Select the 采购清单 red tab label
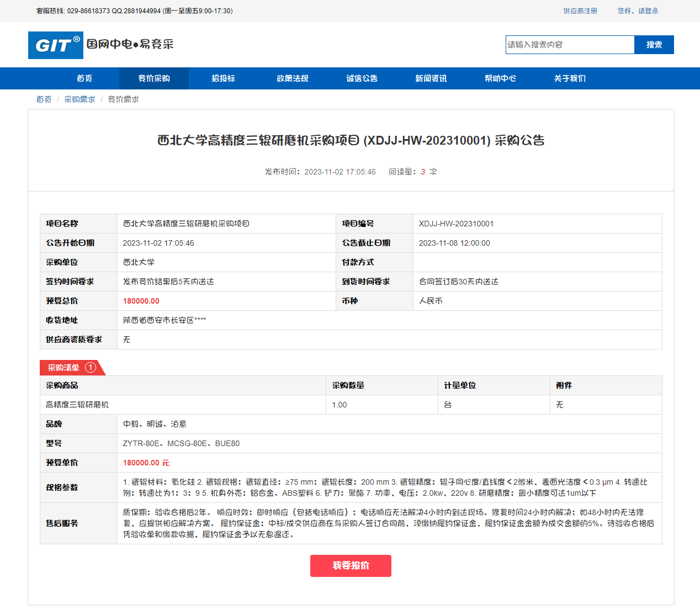Viewport: 700px width, 615px height. 63,368
